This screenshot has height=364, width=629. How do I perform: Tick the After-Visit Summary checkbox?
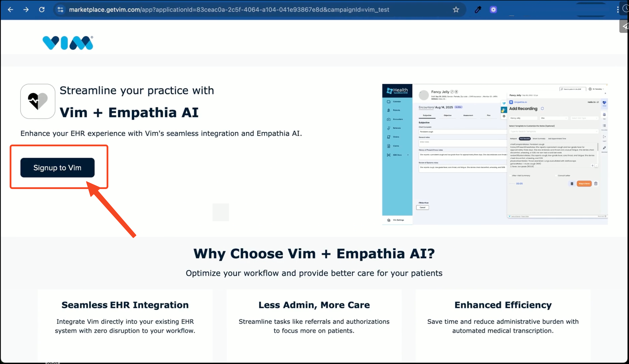pyautogui.click(x=510, y=175)
